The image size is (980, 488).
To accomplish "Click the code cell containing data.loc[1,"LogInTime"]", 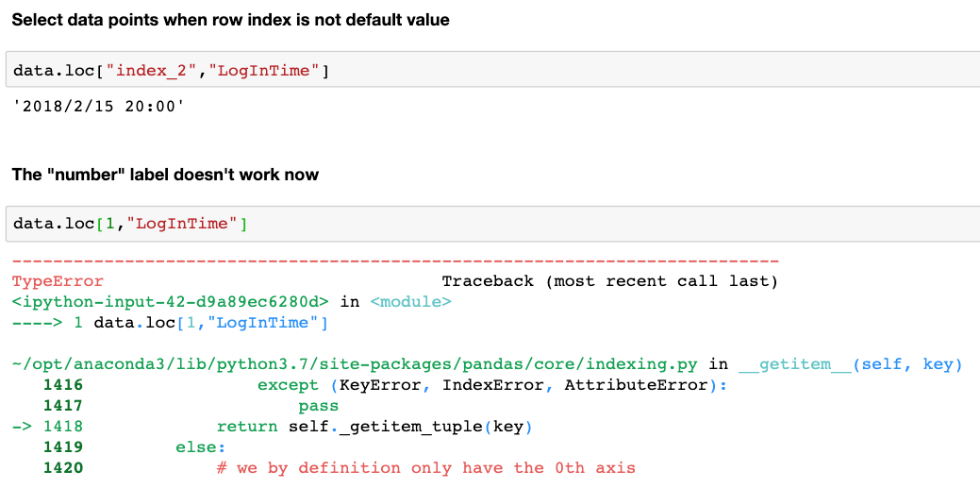I will coord(492,224).
